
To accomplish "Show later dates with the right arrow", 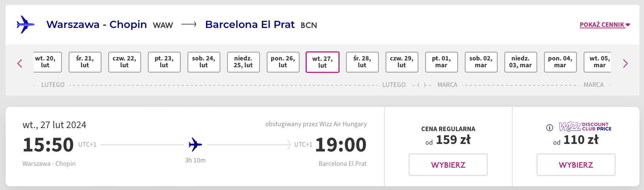I will click(x=625, y=63).
